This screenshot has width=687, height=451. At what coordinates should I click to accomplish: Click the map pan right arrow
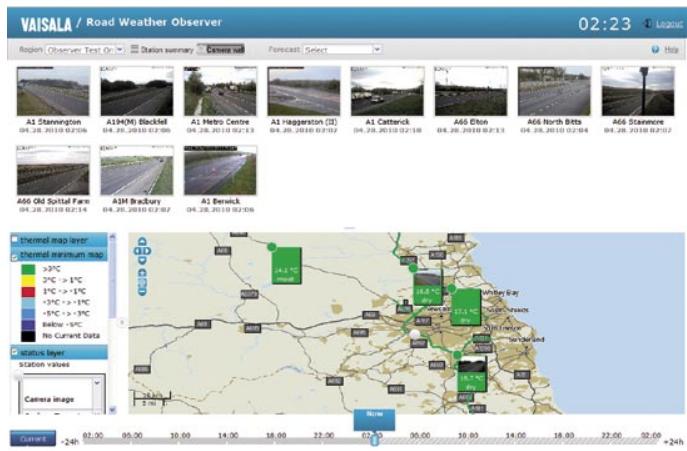149,251
